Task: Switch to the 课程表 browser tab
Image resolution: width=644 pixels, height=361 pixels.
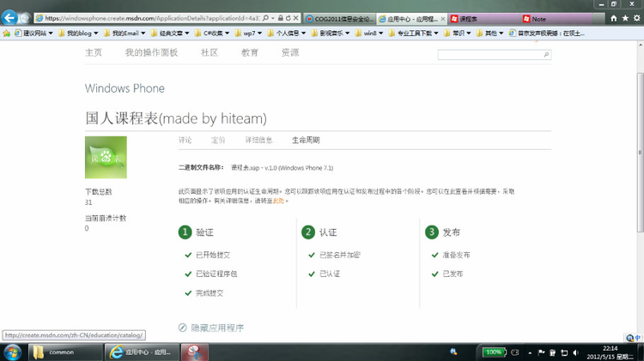Action: click(484, 19)
